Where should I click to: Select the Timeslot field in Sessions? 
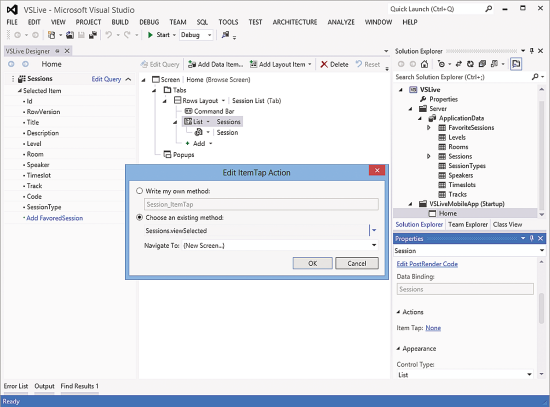(x=39, y=175)
